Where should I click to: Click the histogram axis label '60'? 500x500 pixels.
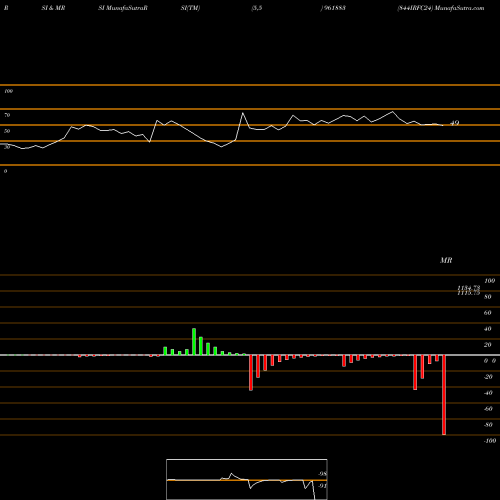pyautogui.click(x=488, y=313)
